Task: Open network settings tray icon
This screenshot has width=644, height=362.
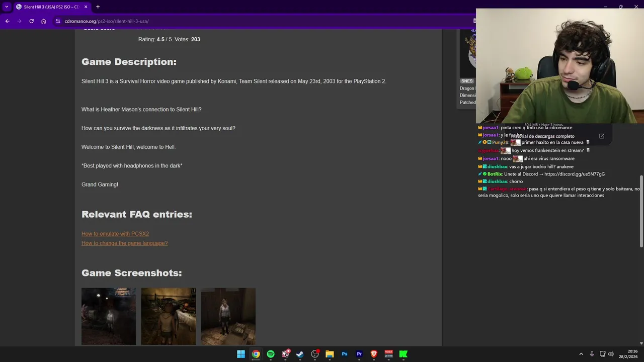Action: [x=603, y=354]
